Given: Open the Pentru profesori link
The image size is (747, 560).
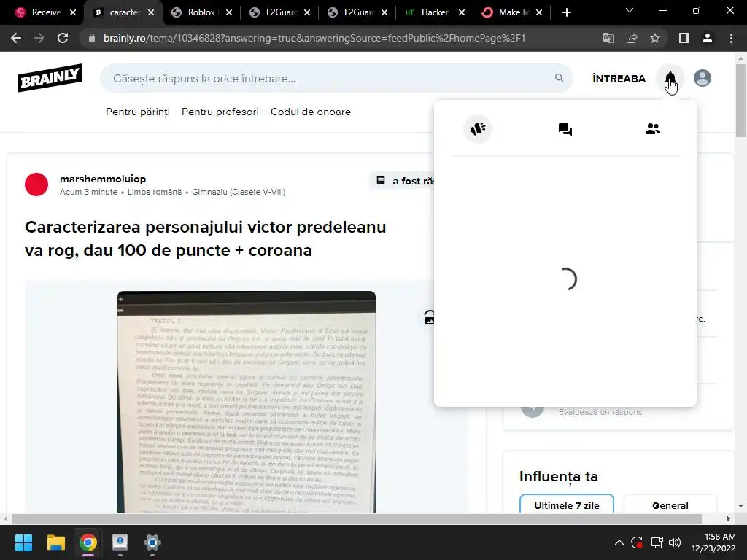Looking at the screenshot, I should [x=220, y=112].
